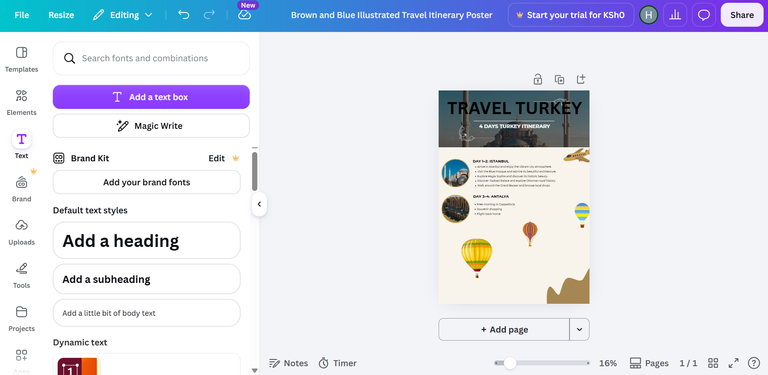
Task: Click Start your trial for KSh0
Action: [571, 15]
